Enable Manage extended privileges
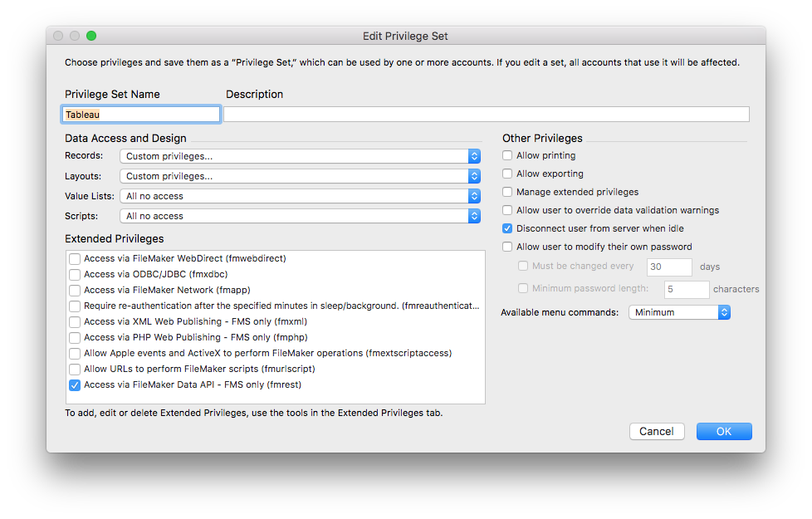The image size is (812, 519). 507,193
